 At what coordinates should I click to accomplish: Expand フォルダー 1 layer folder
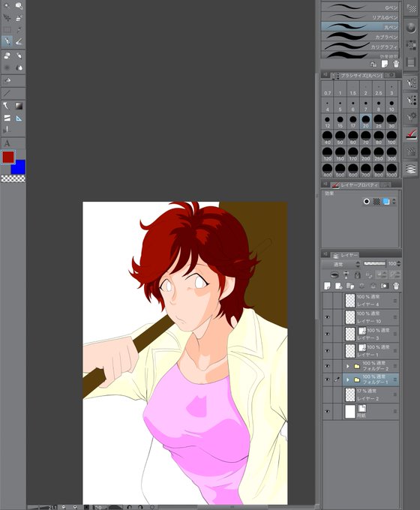[348, 379]
